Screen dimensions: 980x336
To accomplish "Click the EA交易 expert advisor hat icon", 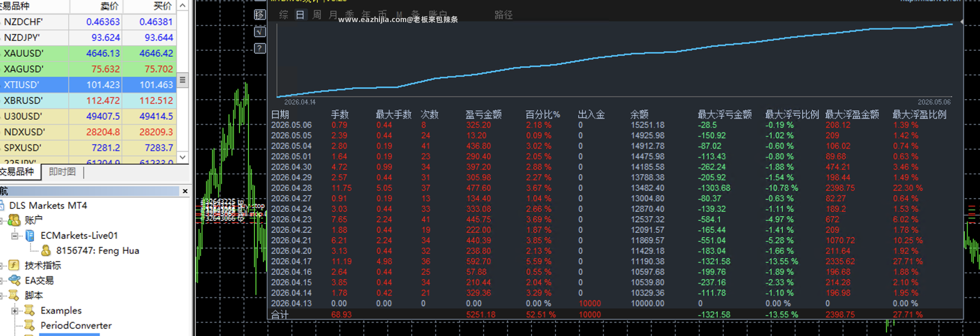I will [15, 281].
